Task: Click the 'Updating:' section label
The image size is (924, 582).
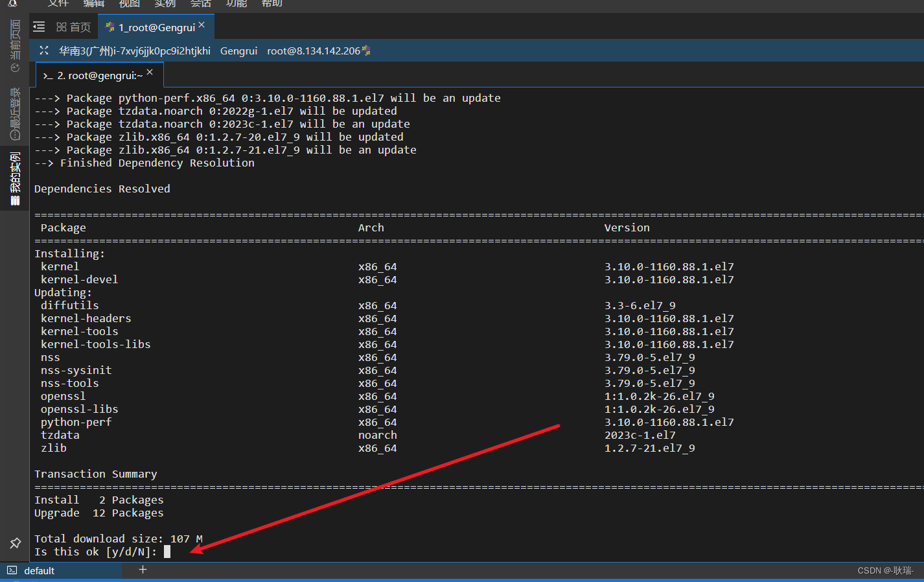Action: [x=64, y=292]
